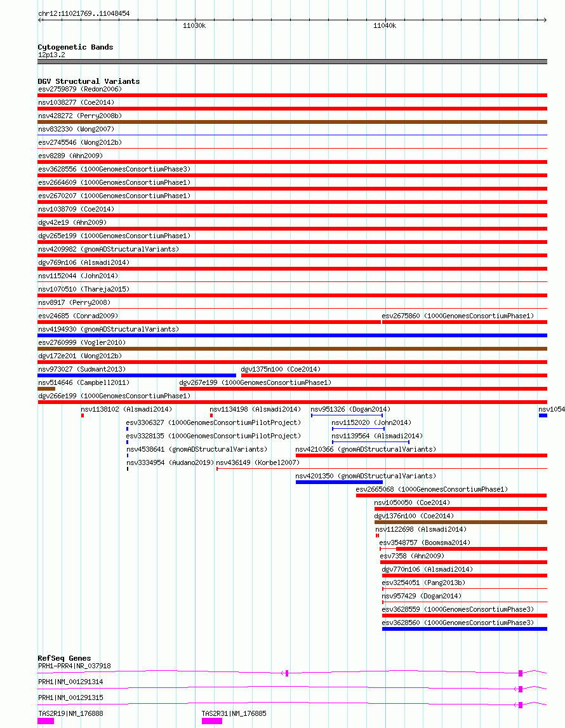Screen dimensions: 565x728
Task: Open dgv267e199 (1000GenomesConsortiumPhase1) variant
Action: (256, 383)
